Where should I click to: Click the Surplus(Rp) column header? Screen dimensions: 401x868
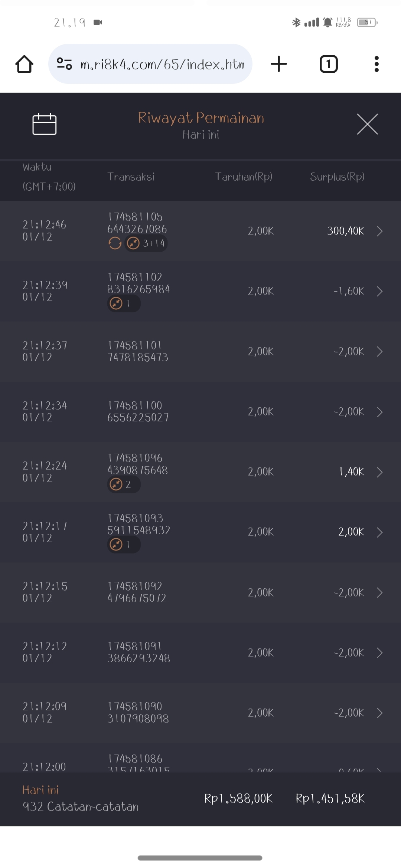337,177
